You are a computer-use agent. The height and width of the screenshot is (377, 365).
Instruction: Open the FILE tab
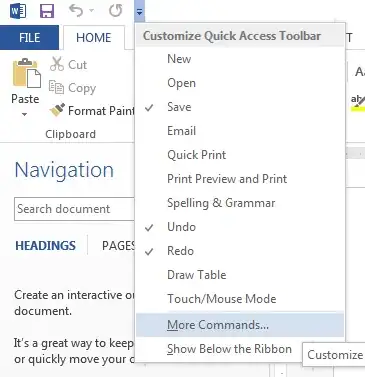[x=29, y=38]
